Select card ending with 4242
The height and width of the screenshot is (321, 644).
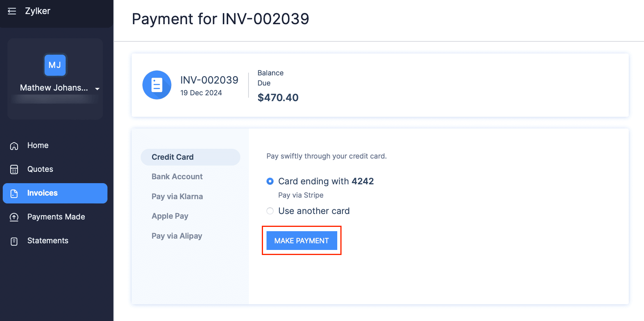(270, 181)
